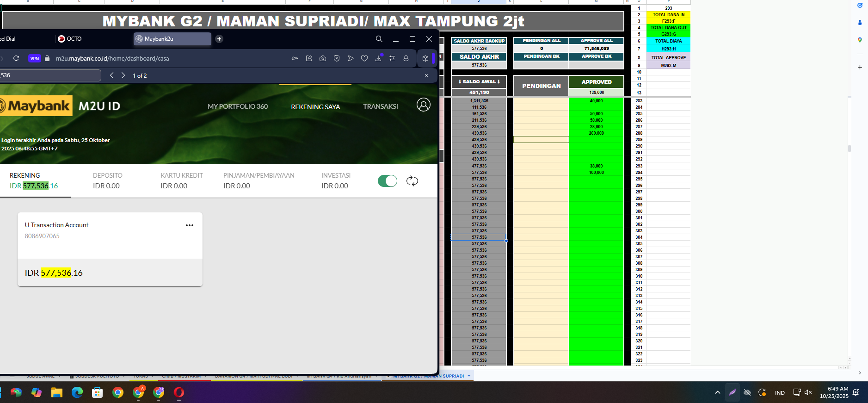Select the approved cell 138,000
The width and height of the screenshot is (868, 403).
click(597, 92)
